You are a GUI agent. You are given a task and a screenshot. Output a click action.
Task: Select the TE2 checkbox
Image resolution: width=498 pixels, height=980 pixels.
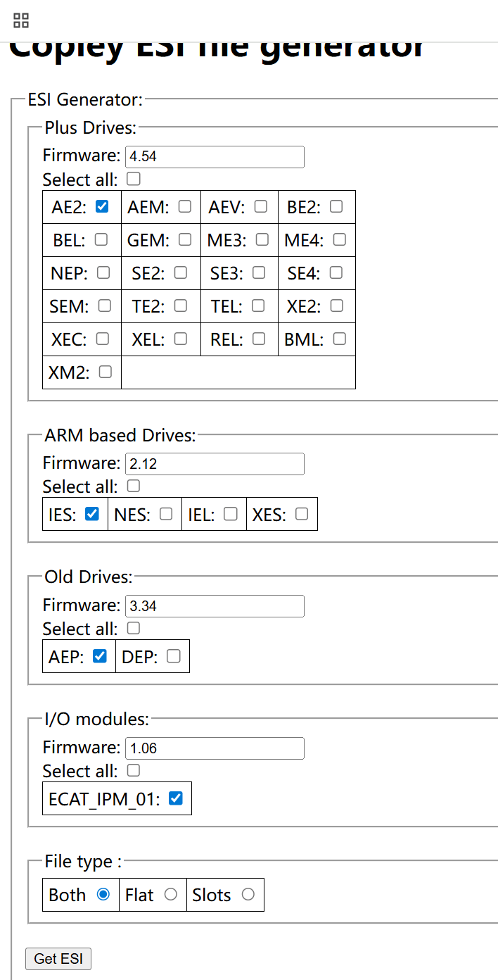click(x=181, y=306)
